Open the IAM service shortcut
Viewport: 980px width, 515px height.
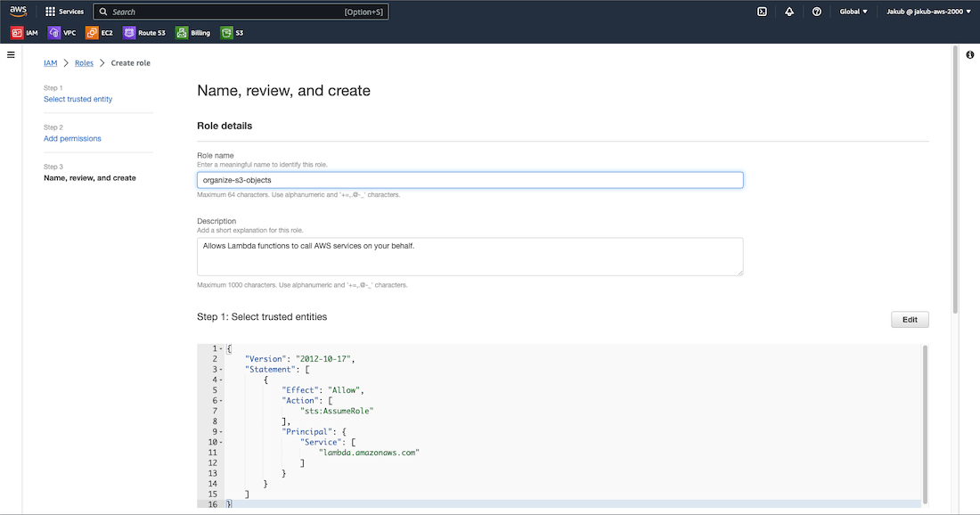25,33
